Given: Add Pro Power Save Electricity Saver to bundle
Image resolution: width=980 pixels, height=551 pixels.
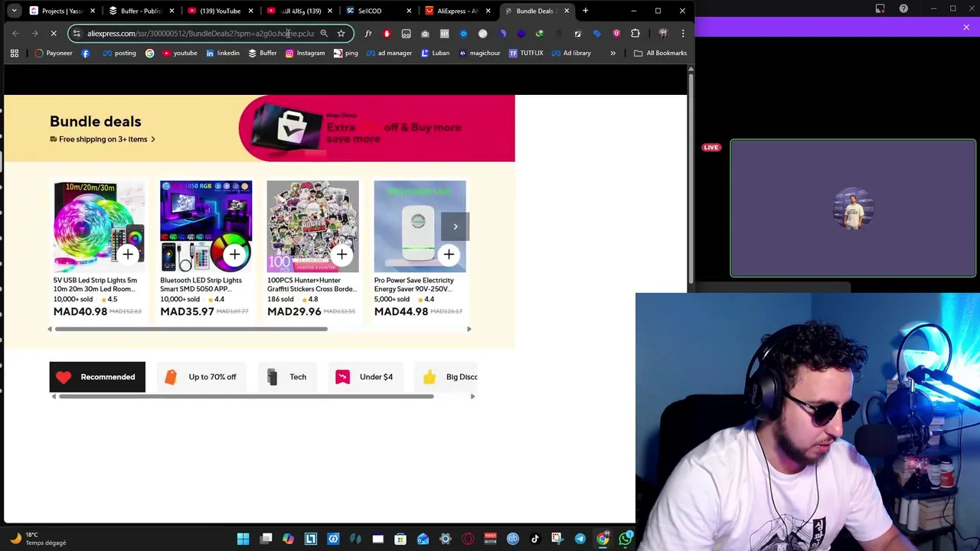Looking at the screenshot, I should (x=449, y=254).
